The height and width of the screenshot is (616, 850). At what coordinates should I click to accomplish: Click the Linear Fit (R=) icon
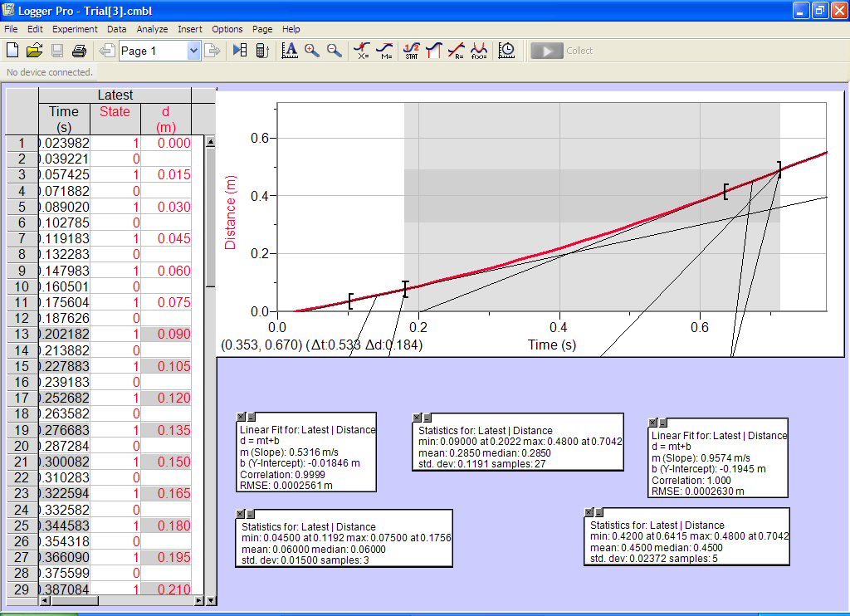[456, 51]
